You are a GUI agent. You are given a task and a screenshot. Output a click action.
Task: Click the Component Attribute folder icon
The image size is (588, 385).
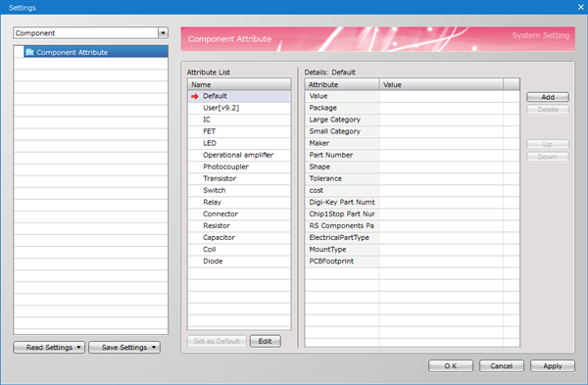(29, 52)
